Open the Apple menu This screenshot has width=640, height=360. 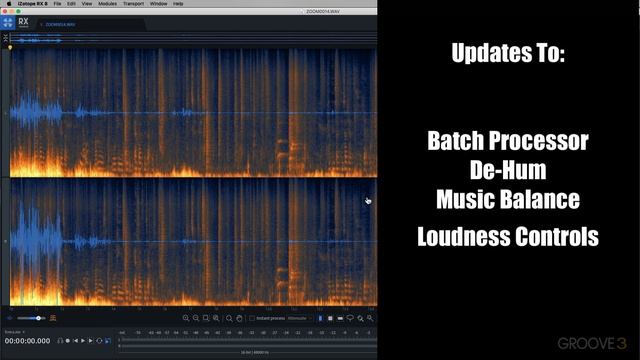coord(9,4)
